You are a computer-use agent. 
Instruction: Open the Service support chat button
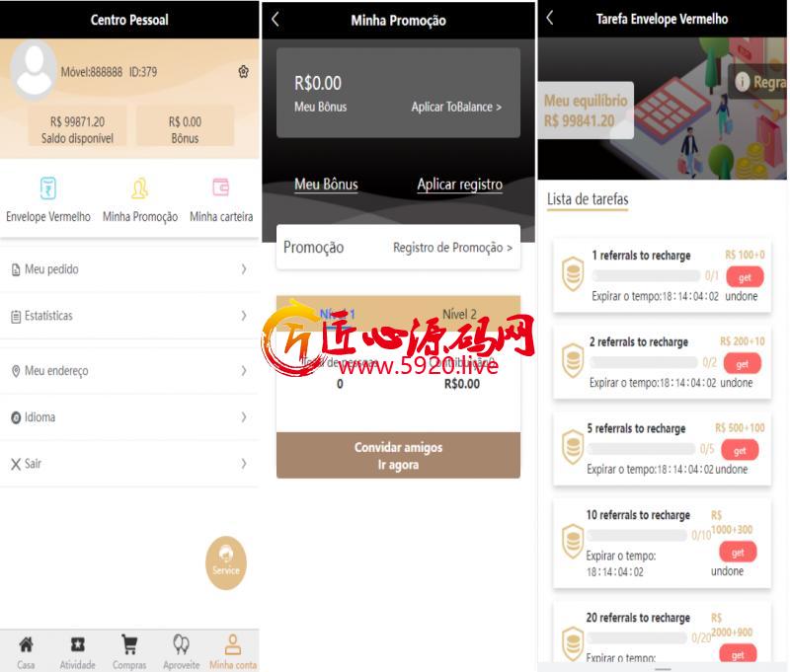226,562
